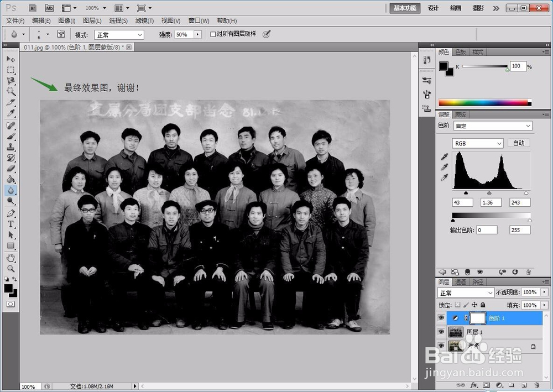Select the Brush tool
This screenshot has width=553, height=392.
11,137
